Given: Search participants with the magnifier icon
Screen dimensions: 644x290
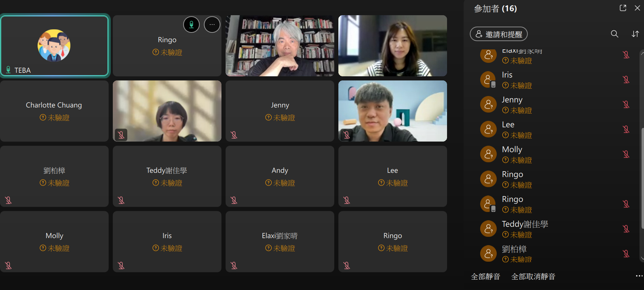Looking at the screenshot, I should click(614, 34).
